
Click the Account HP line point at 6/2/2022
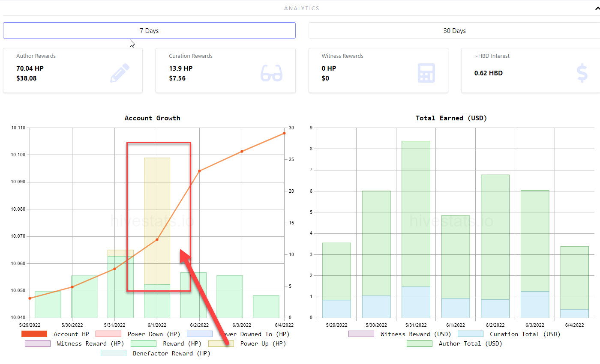point(199,171)
